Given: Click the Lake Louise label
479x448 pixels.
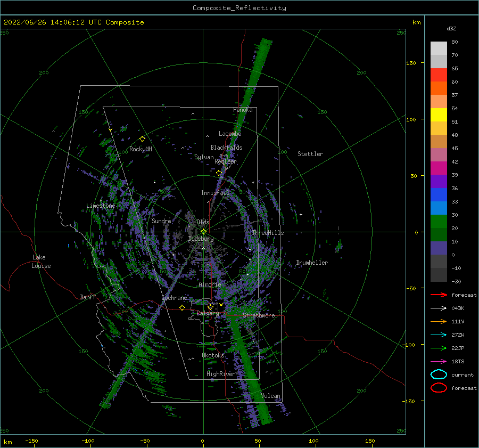Looking at the screenshot, I should click(41, 262).
